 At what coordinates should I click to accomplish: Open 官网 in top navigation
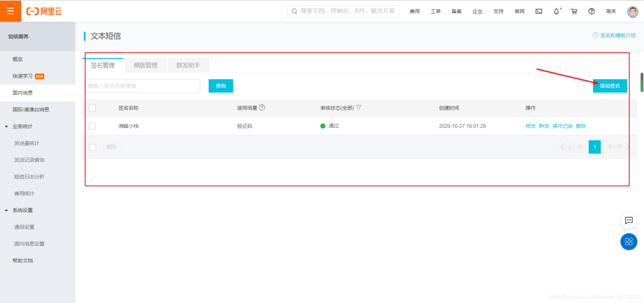point(519,11)
